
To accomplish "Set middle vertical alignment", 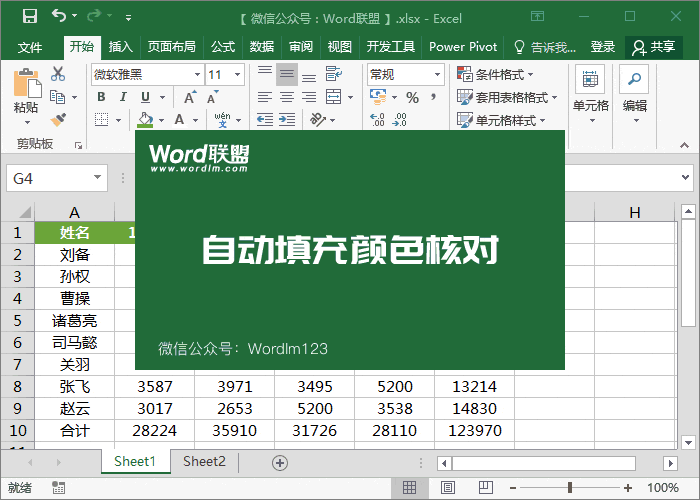I will (x=287, y=74).
